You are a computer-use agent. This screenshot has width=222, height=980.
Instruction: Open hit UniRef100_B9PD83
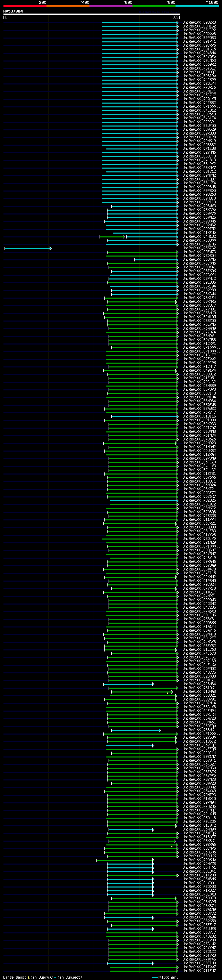(x=199, y=38)
